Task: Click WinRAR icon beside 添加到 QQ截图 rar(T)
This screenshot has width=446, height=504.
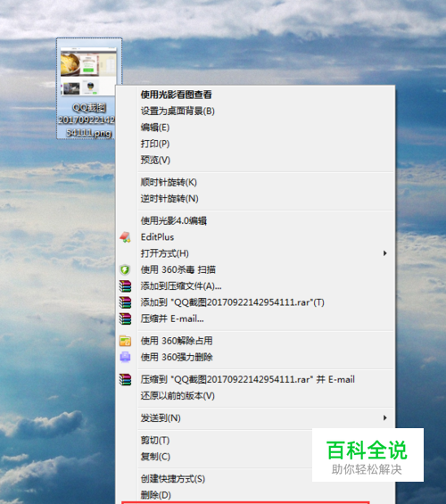Action: tap(125, 302)
